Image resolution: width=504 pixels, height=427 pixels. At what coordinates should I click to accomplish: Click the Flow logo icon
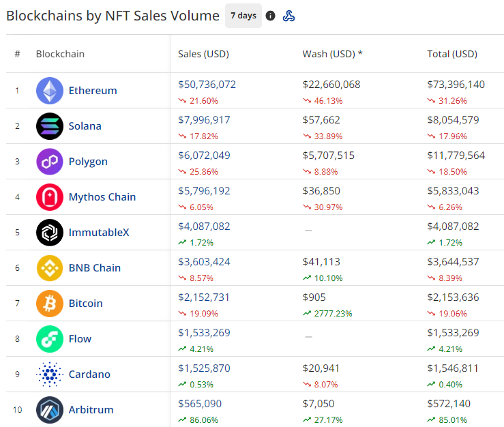click(x=50, y=339)
